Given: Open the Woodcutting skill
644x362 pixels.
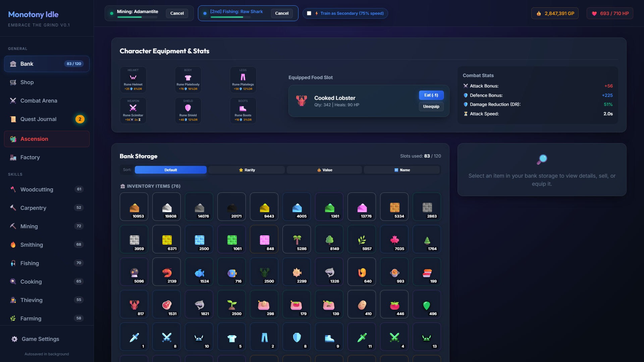Looking at the screenshot, I should point(47,189).
